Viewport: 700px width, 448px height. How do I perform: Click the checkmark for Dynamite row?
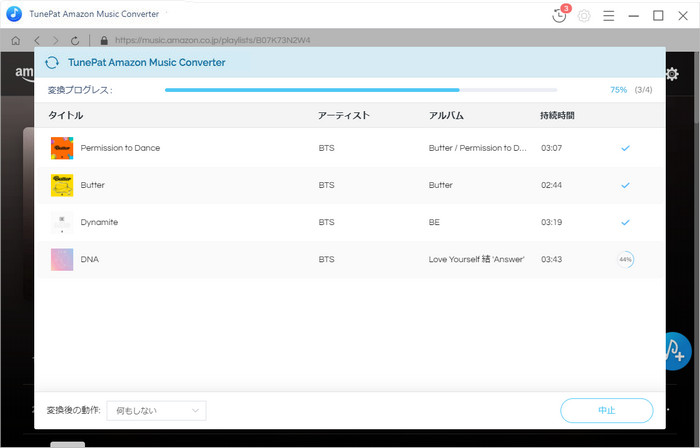click(625, 222)
